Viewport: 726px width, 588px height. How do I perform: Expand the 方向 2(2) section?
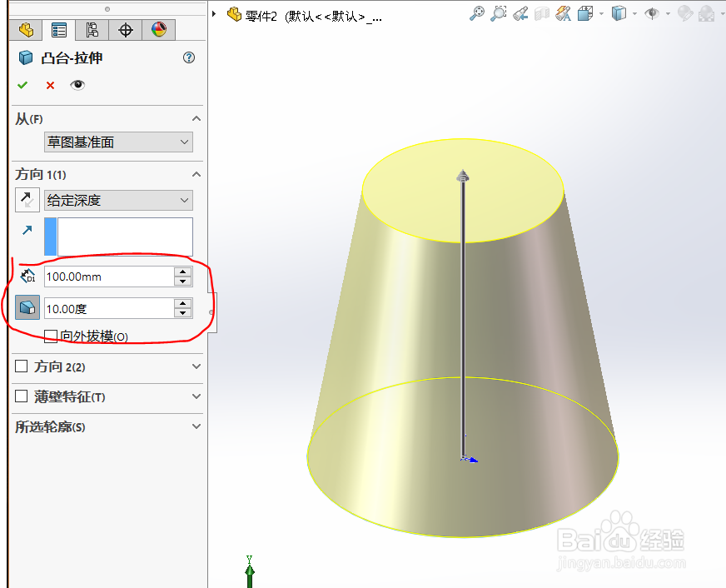pos(196,366)
